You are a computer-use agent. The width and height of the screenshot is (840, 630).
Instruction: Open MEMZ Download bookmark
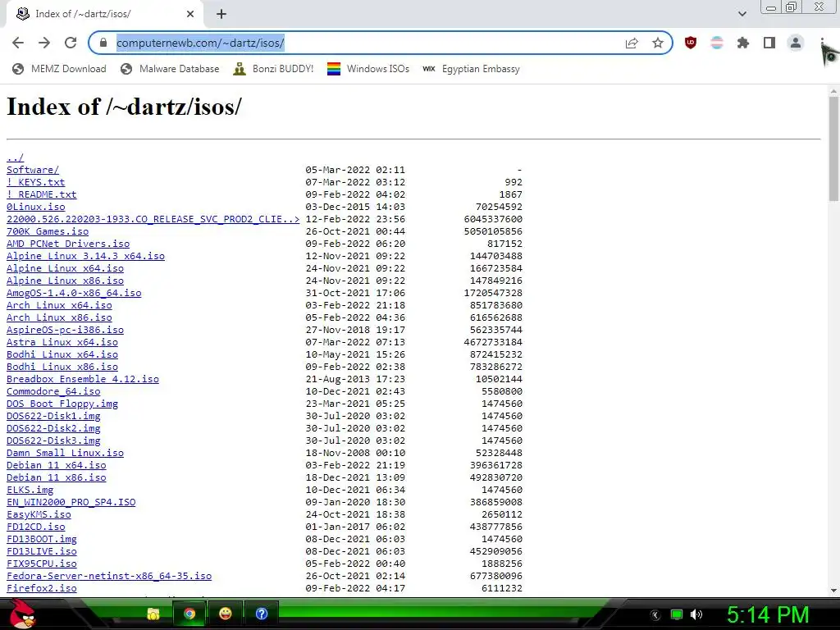click(x=59, y=69)
